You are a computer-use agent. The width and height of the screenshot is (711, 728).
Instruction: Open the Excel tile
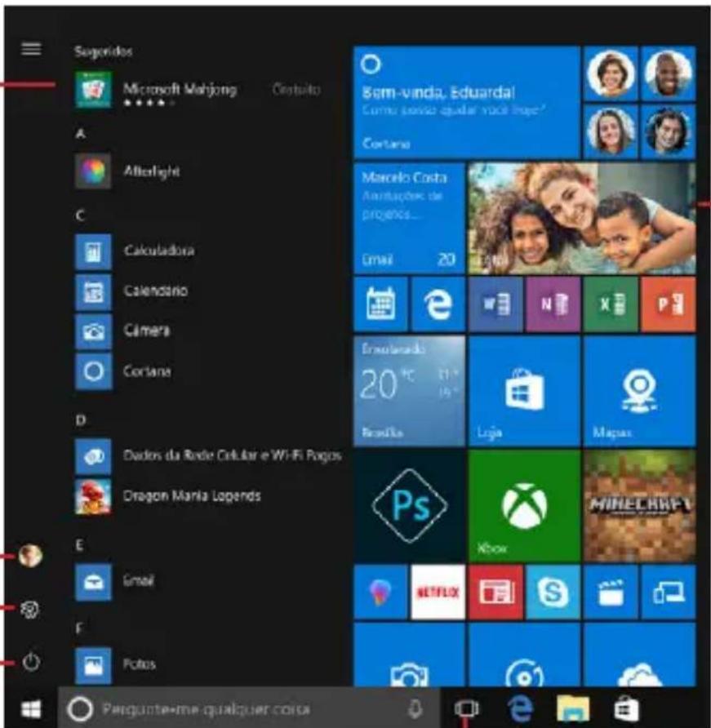coord(610,303)
